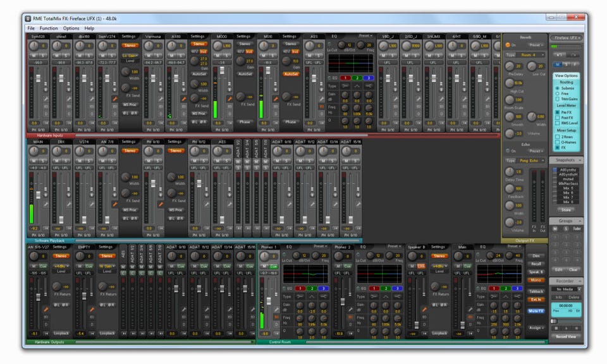Click the Speaker B orange wrench icon
607x364 pixels.
pos(424,310)
